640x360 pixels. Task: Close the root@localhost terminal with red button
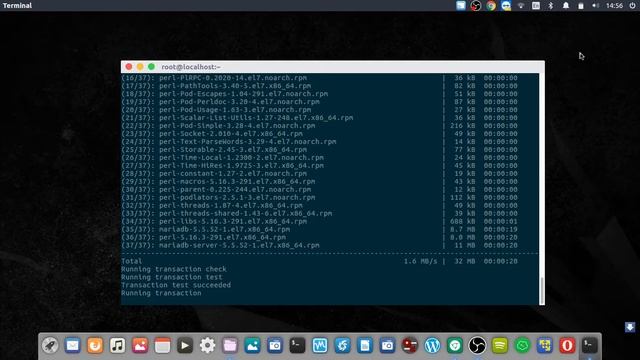129,67
